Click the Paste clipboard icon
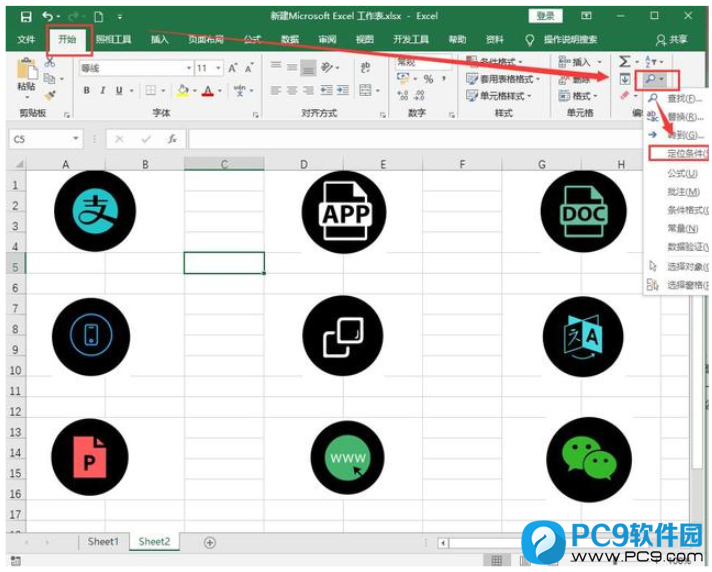 (x=27, y=69)
